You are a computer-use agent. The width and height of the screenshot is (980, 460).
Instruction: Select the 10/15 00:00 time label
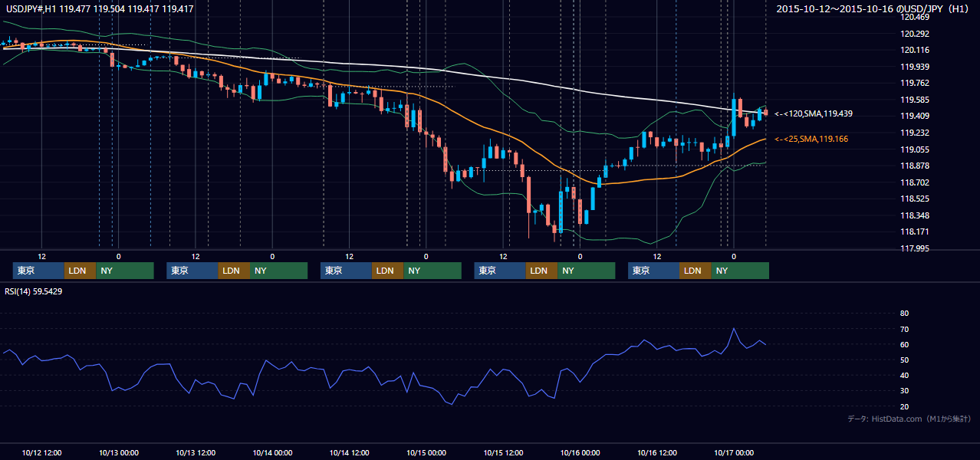point(426,452)
